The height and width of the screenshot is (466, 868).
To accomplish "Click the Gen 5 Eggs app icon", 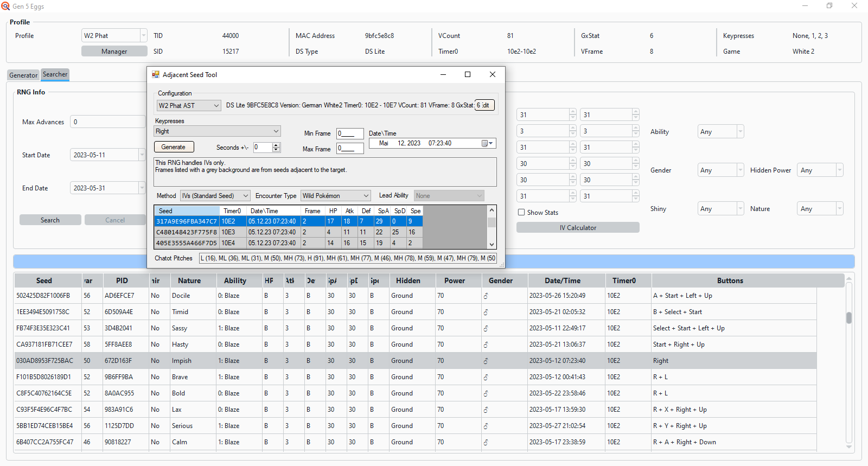I will pyautogui.click(x=5, y=6).
